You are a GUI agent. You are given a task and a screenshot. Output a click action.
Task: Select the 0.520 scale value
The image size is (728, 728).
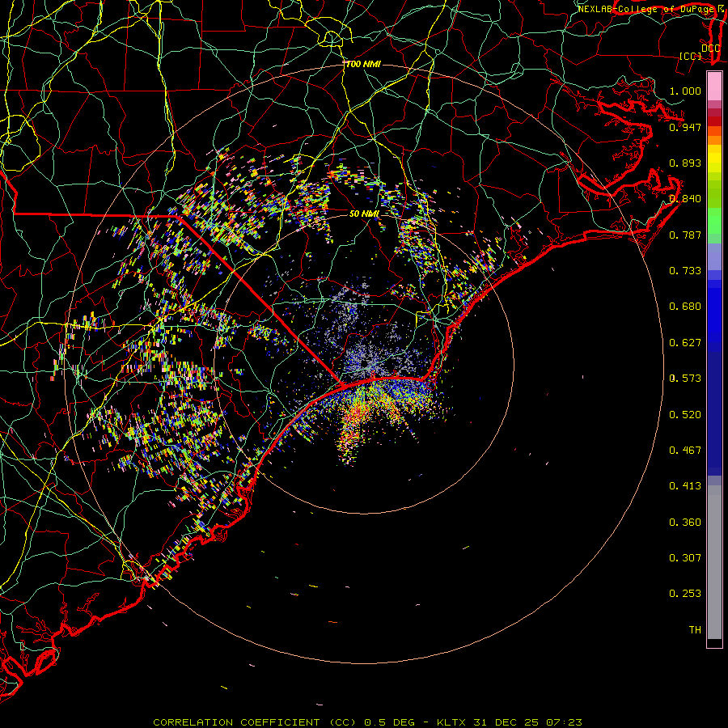(685, 414)
